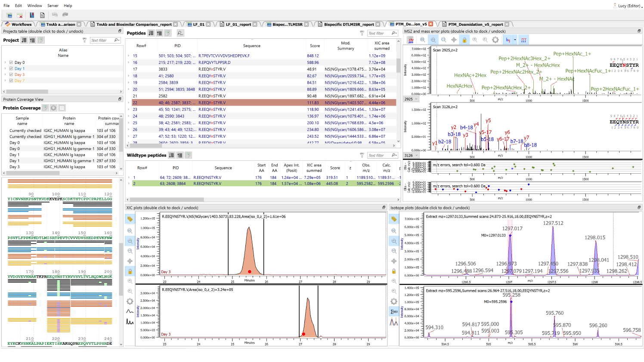
Task: Toggle the lock icon in XIC plots toolbar
Action: point(130,271)
